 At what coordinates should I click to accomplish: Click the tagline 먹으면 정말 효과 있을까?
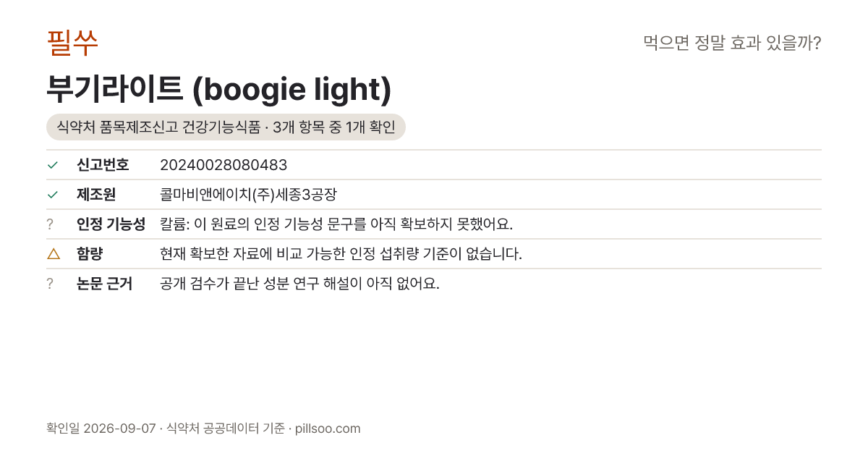point(732,43)
